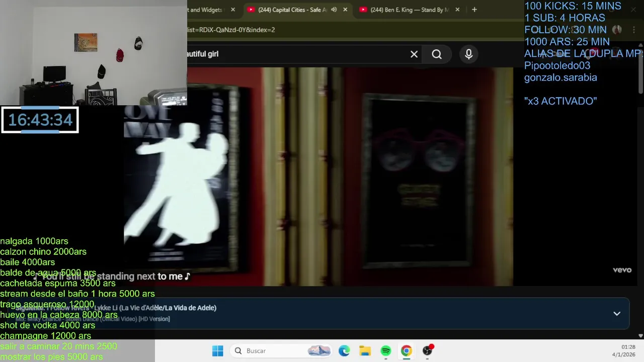Close the Ben E. King tab

point(457,10)
